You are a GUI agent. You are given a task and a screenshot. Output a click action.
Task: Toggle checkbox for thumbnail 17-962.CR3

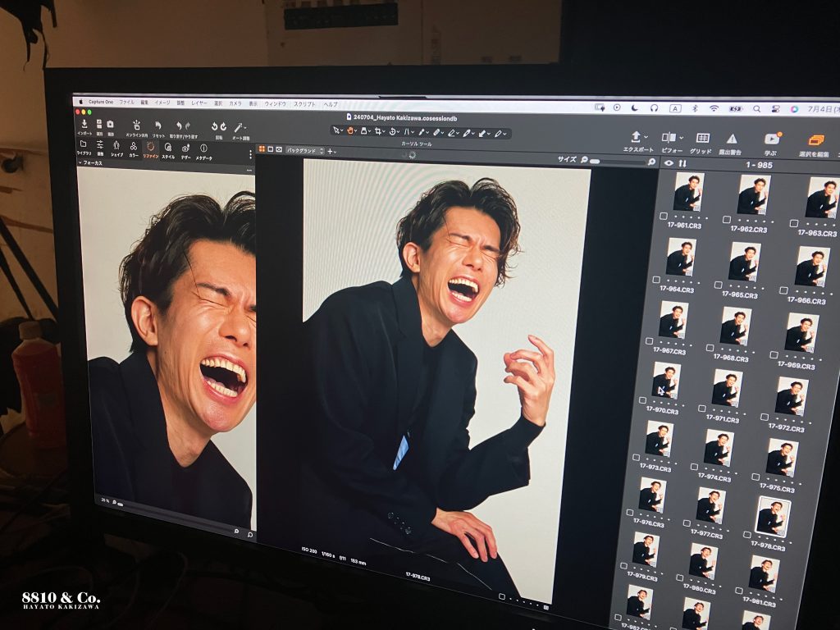tap(727, 220)
